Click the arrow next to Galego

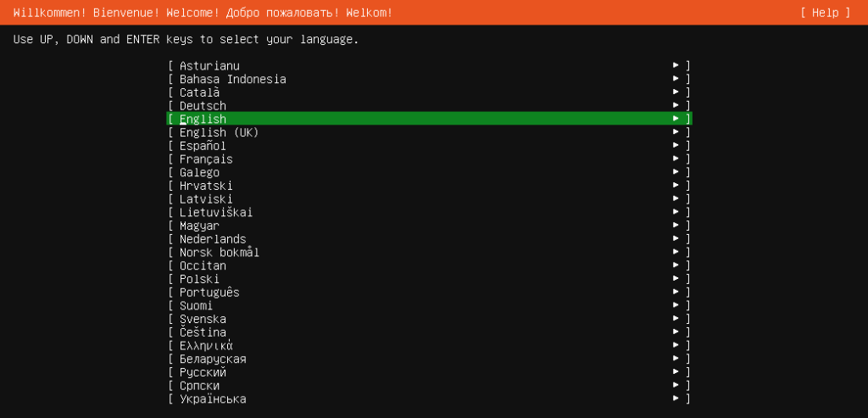[676, 173]
